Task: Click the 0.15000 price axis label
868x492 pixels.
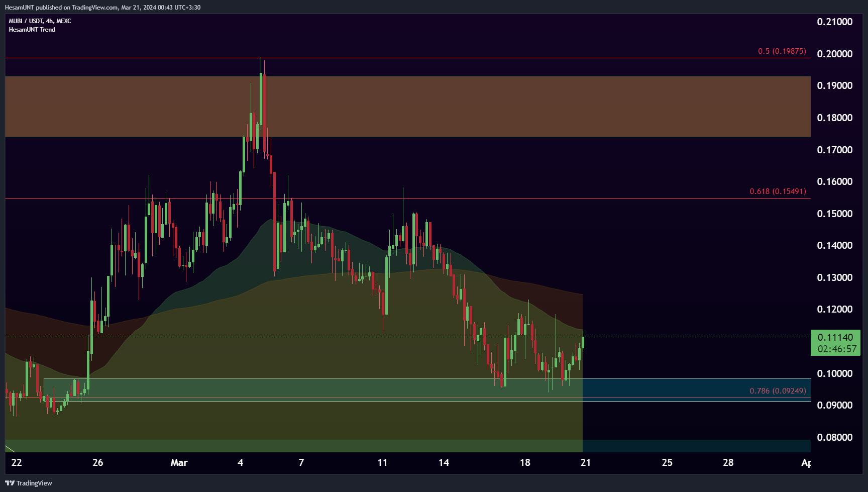Action: tap(835, 214)
